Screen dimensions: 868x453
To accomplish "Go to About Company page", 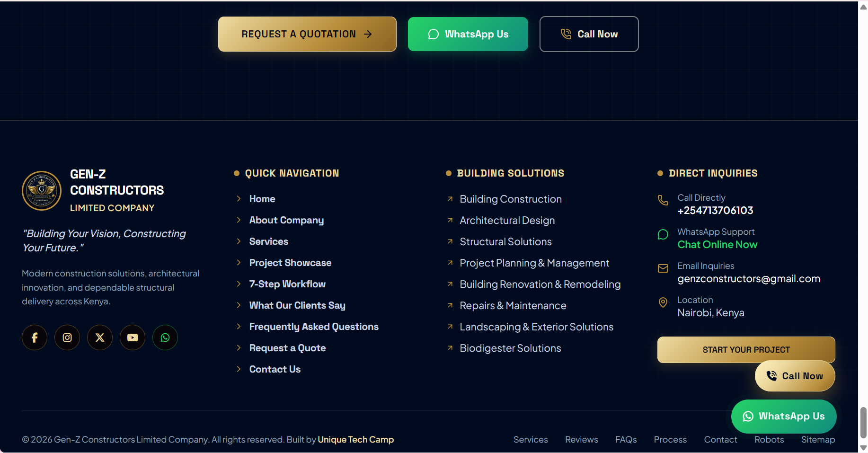I will (x=286, y=220).
